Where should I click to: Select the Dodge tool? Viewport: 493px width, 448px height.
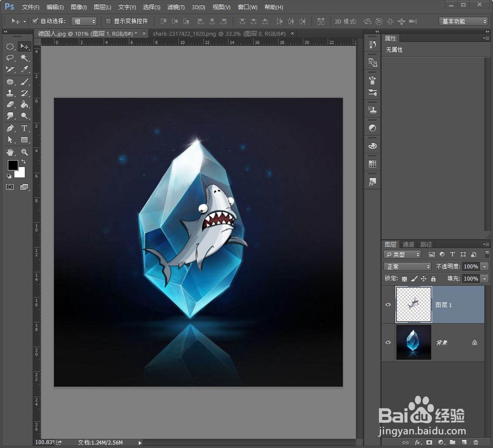tap(24, 116)
